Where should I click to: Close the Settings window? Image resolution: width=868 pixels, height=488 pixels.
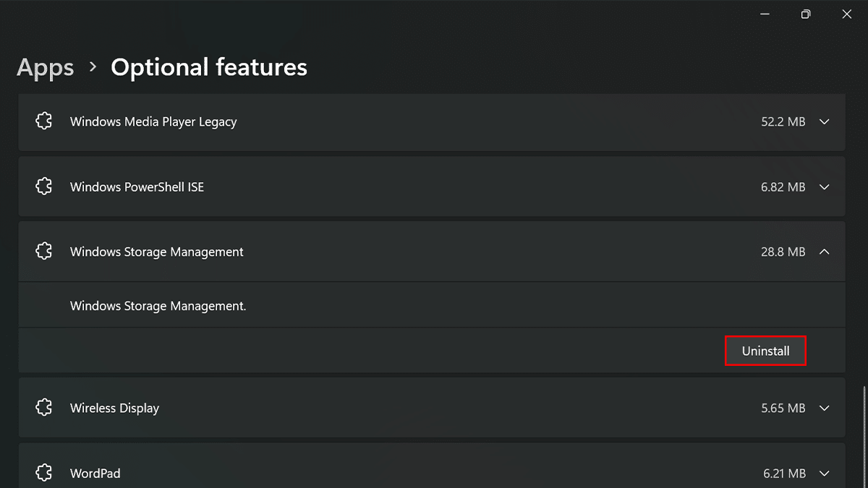point(847,14)
